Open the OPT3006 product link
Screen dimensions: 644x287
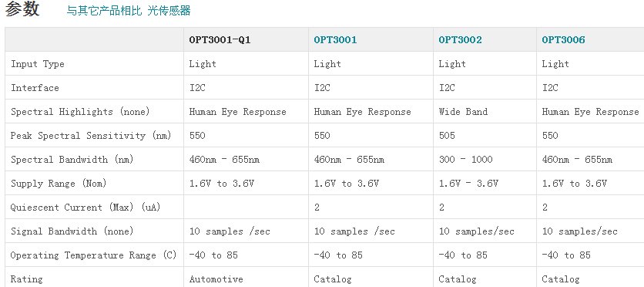(563, 40)
